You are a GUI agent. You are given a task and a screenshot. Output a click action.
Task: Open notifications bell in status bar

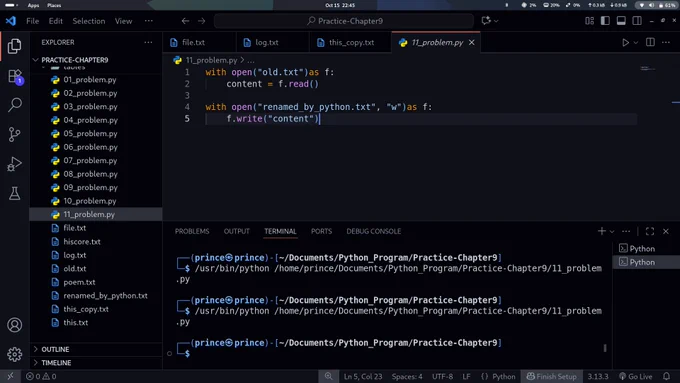[x=667, y=376]
